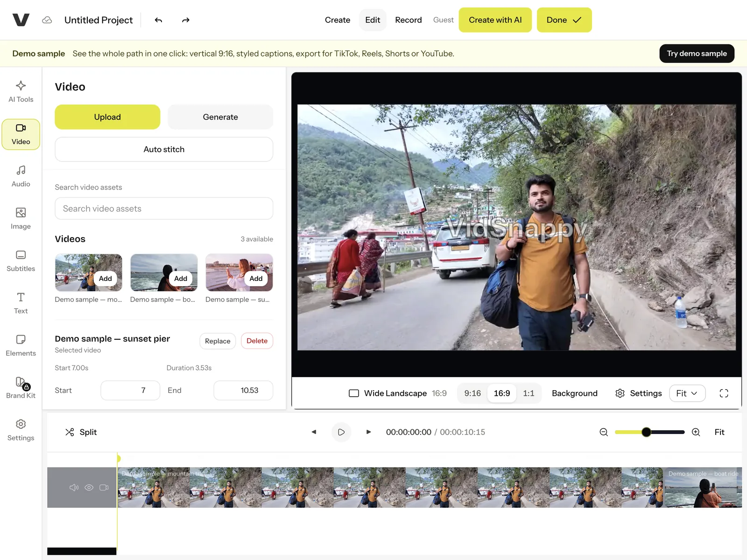
Task: Replace the selected sunset pier video
Action: [x=218, y=341]
